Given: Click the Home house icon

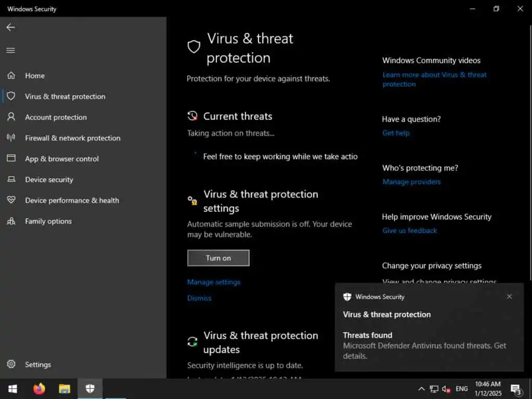Looking at the screenshot, I should 11,75.
